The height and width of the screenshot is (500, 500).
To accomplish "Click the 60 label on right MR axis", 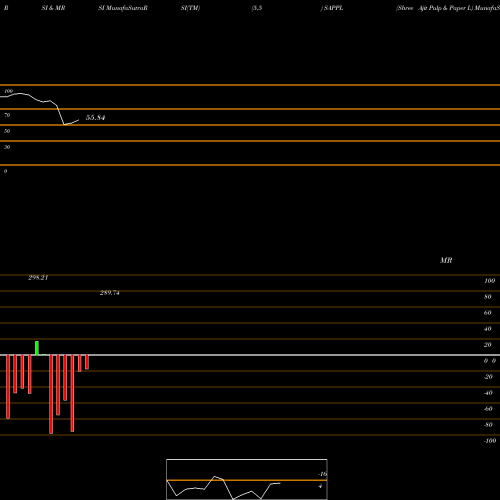I will (488, 313).
